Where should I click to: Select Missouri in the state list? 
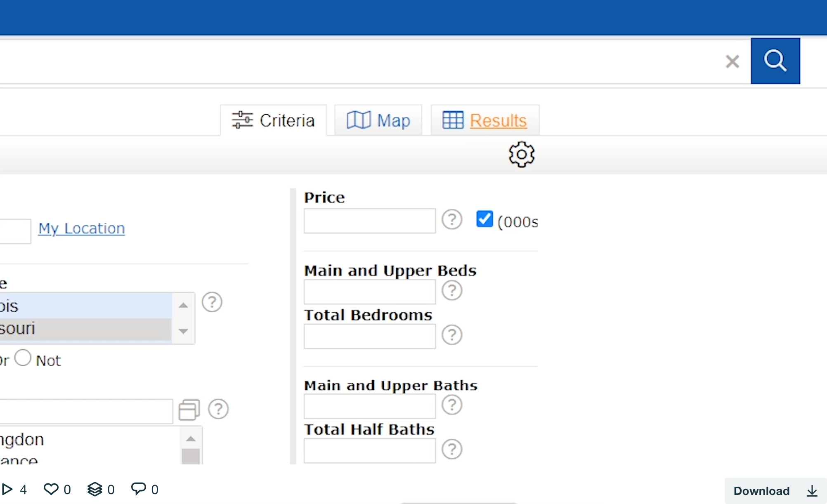(83, 329)
